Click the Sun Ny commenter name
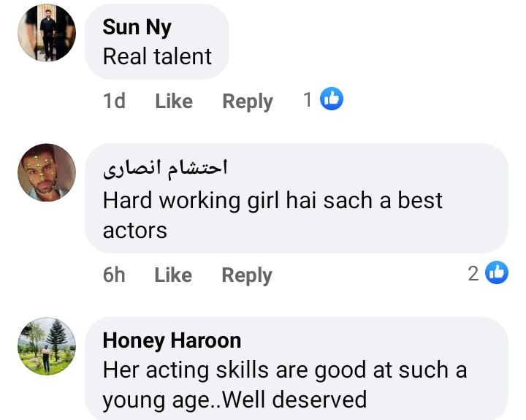Image resolution: width=526 pixels, height=420 pixels. click(137, 28)
